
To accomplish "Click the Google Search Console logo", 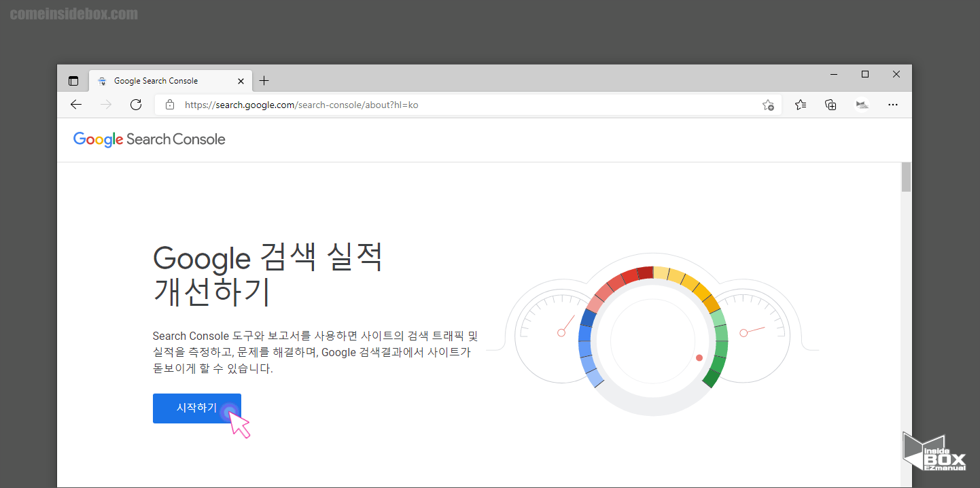I will click(149, 139).
